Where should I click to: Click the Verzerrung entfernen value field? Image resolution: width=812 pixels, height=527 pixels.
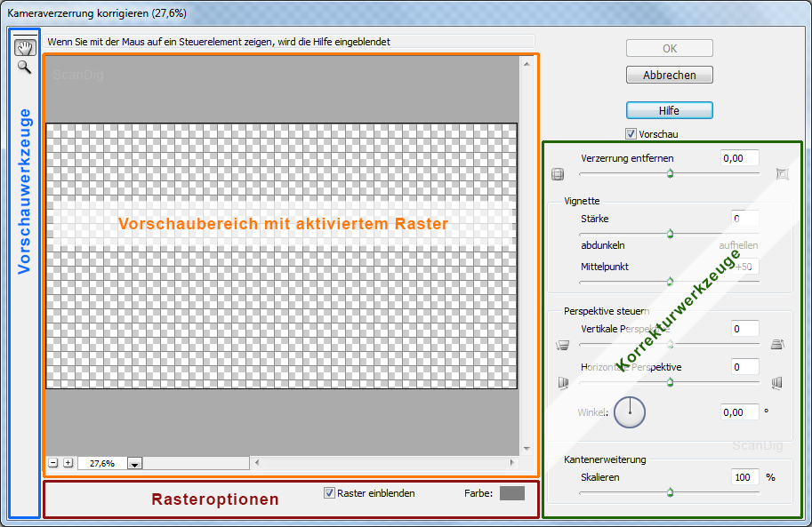739,158
